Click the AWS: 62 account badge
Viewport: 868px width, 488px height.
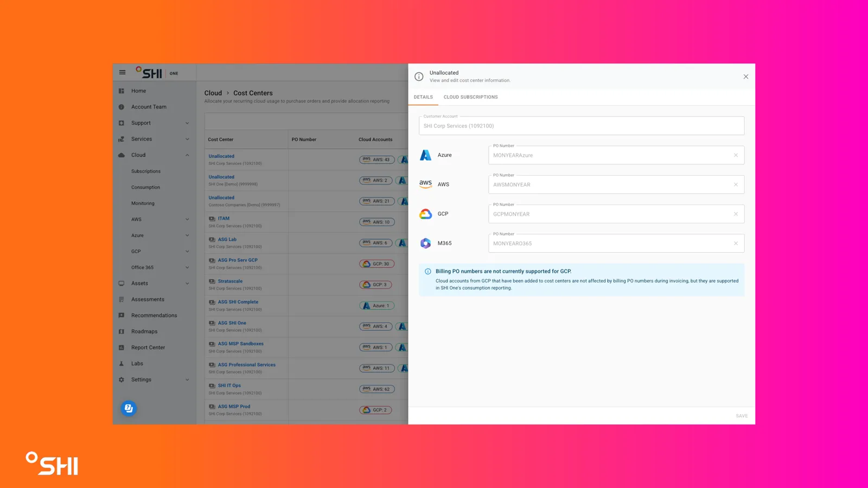376,389
